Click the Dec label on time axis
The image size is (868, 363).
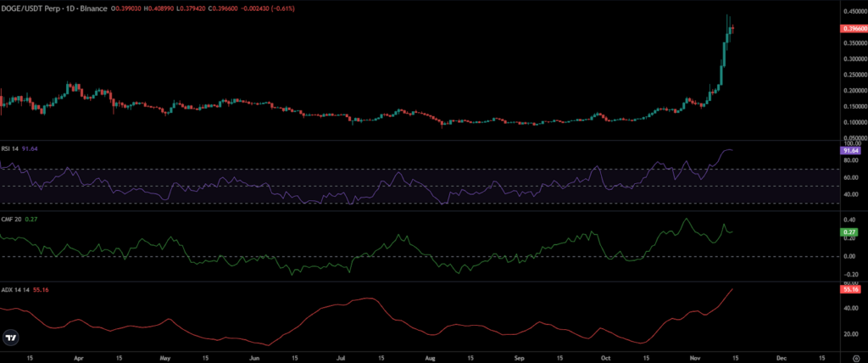click(x=782, y=358)
